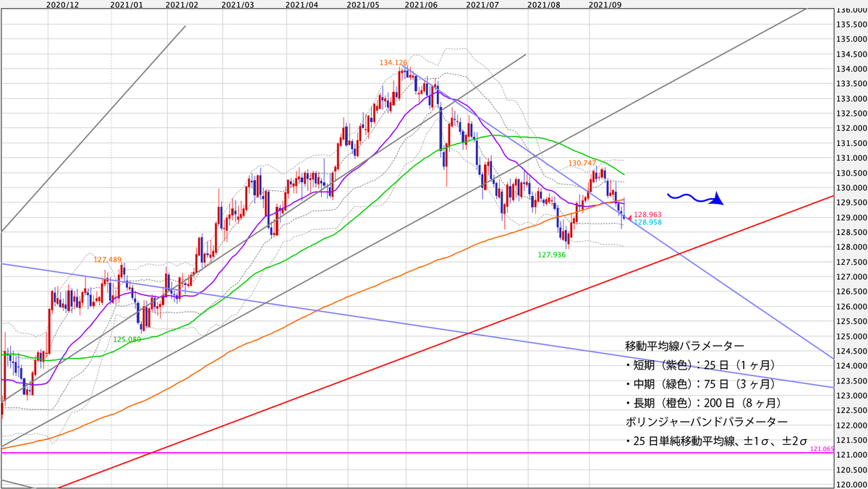Click the 2021/06 date label

(x=421, y=4)
